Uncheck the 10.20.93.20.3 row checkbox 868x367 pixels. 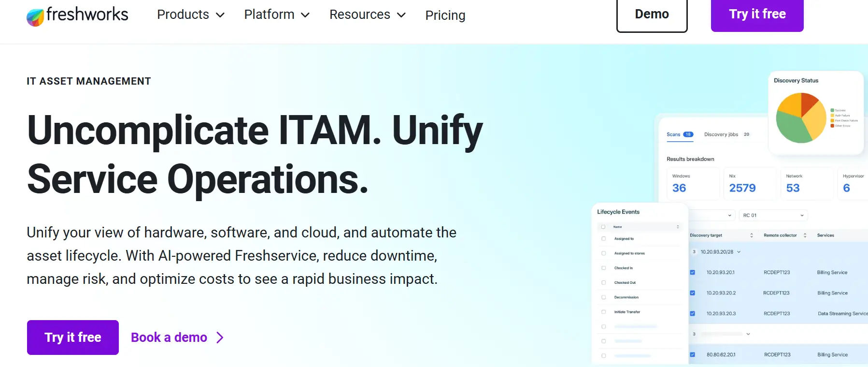point(692,314)
